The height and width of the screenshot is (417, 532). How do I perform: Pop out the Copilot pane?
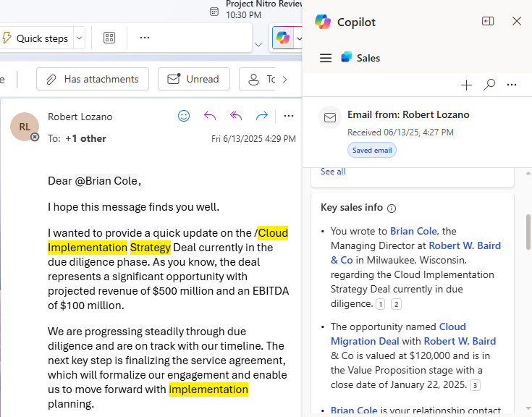coord(488,22)
